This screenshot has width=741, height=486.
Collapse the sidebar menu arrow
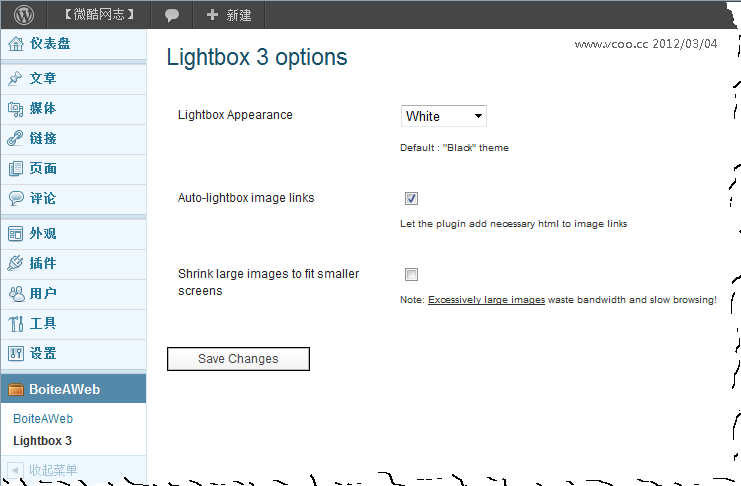[15, 470]
